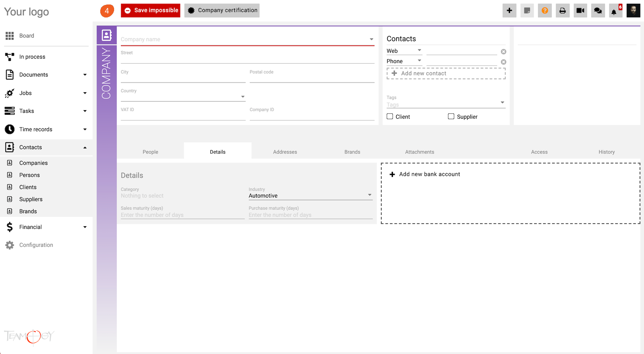Screen dimensions: 644x354
Task: Open the Country dropdown
Action: 183,96
